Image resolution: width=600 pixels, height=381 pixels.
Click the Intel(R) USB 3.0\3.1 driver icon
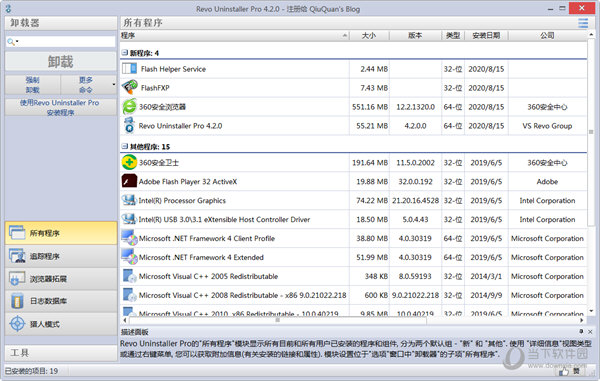click(129, 219)
